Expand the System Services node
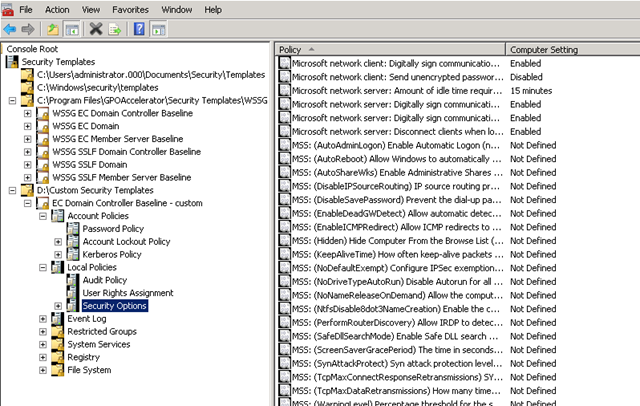The width and height of the screenshot is (640, 406). point(42,344)
